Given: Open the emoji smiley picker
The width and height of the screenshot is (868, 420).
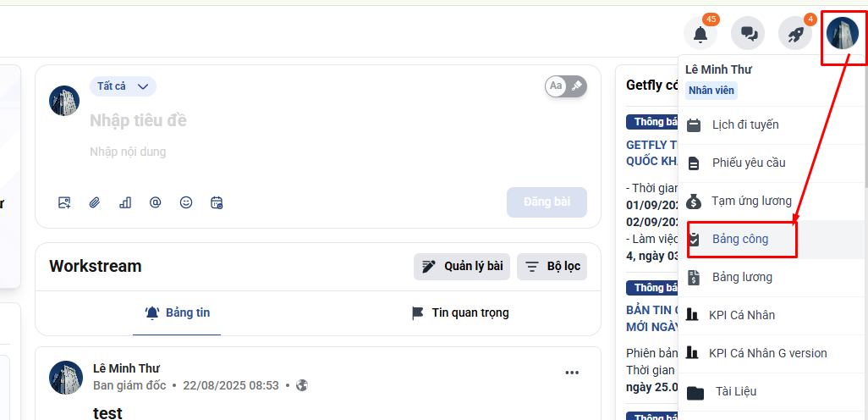Looking at the screenshot, I should pos(186,202).
